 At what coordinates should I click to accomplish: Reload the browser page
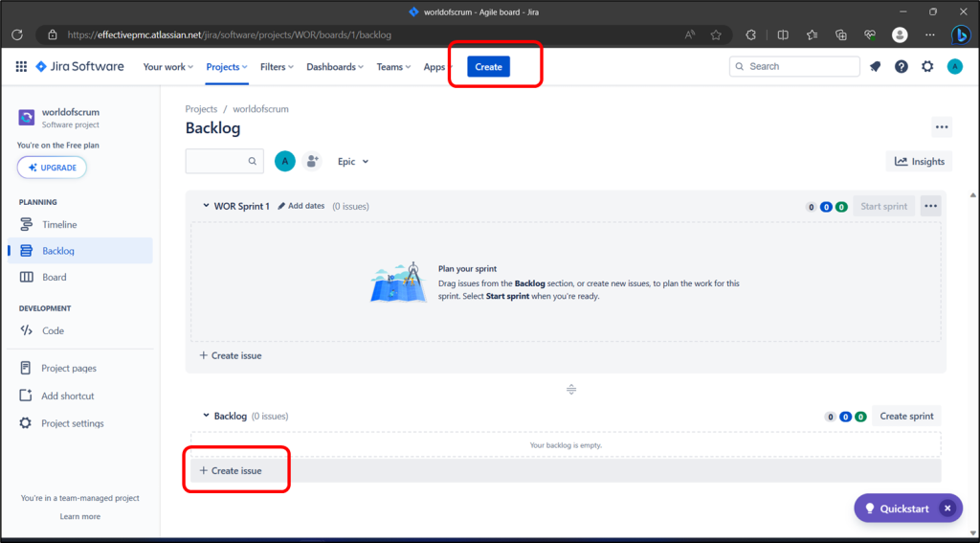(x=17, y=35)
